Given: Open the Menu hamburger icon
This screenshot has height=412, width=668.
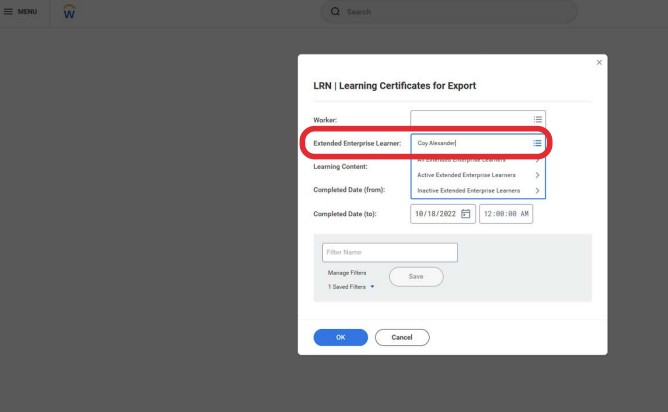Looking at the screenshot, I should click(9, 11).
